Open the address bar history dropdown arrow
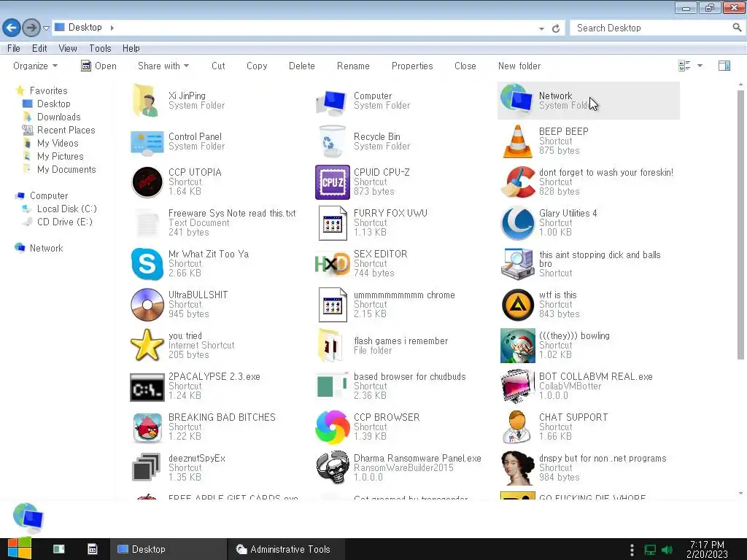This screenshot has height=560, width=747. pos(541,28)
